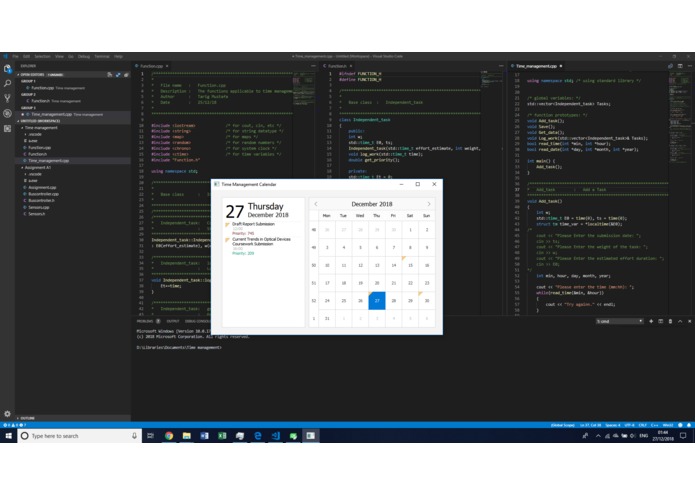The width and height of the screenshot is (695, 494).
Task: Open more actions for the Function.cpp editor group
Action: (x=313, y=66)
